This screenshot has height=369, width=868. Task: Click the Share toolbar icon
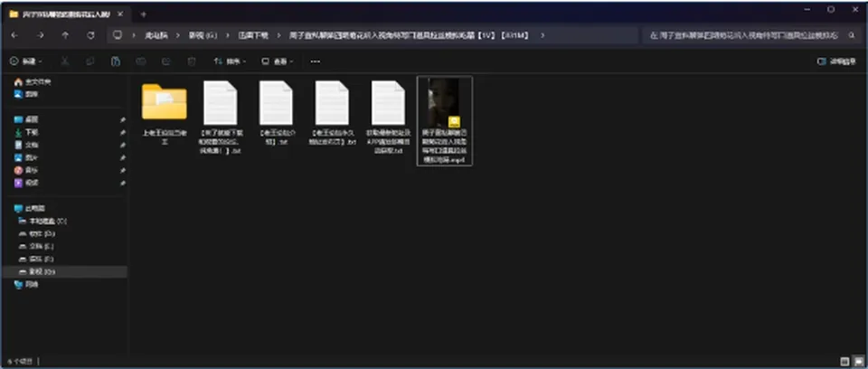tap(166, 61)
